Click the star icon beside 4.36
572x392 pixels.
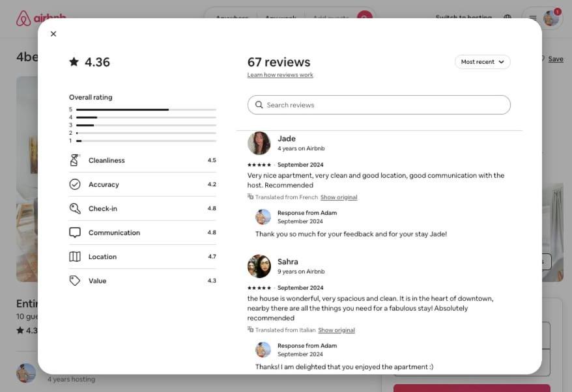[74, 62]
